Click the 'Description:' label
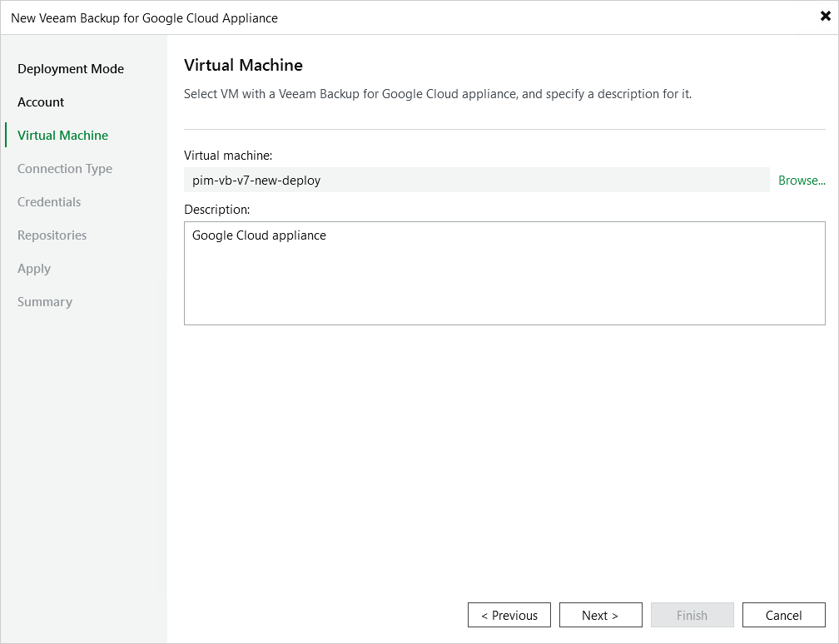839x644 pixels. [216, 210]
